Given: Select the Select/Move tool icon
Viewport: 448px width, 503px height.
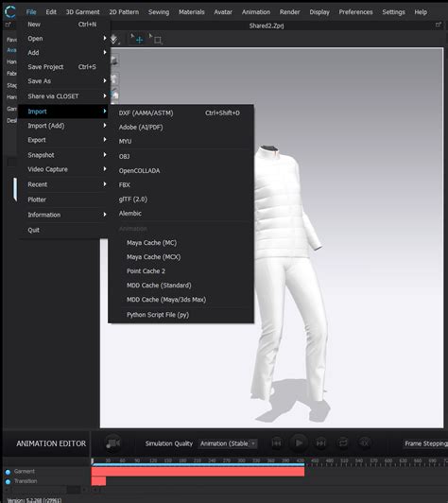Looking at the screenshot, I should [137, 39].
